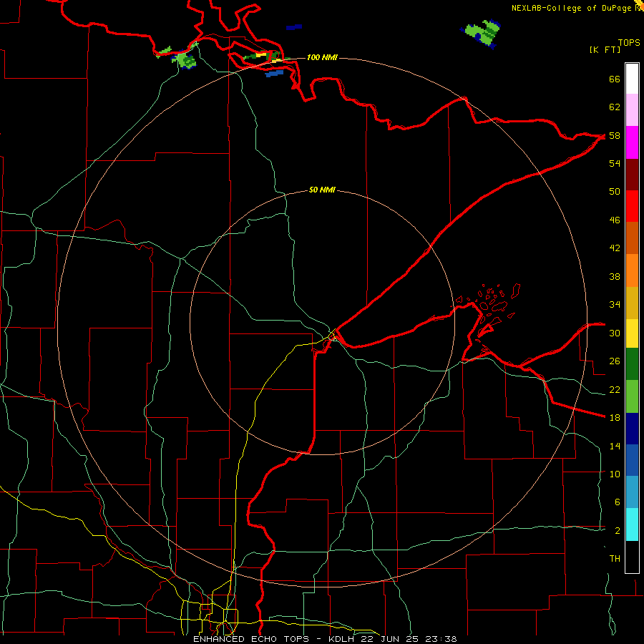Click the '46' legend value

615,220
